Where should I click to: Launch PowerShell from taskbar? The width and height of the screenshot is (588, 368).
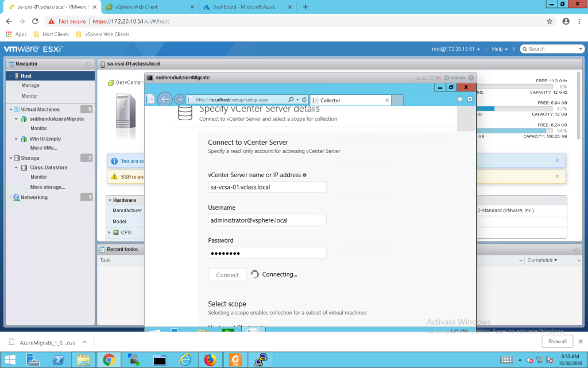coord(58,360)
